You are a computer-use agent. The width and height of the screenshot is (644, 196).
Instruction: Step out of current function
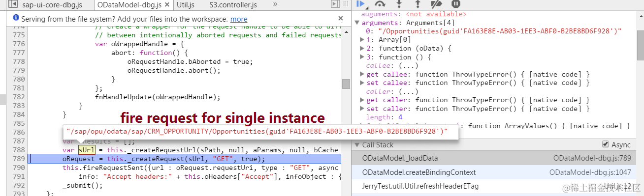click(418, 4)
